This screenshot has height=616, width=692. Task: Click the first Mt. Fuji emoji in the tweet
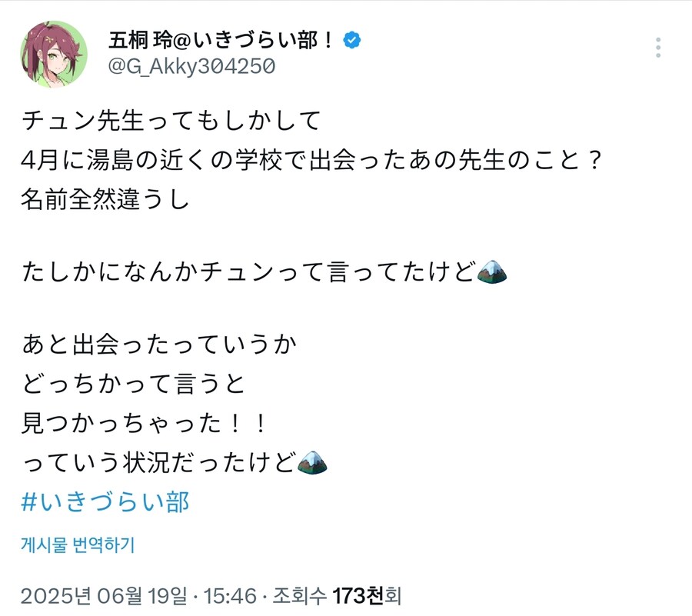[x=492, y=271]
